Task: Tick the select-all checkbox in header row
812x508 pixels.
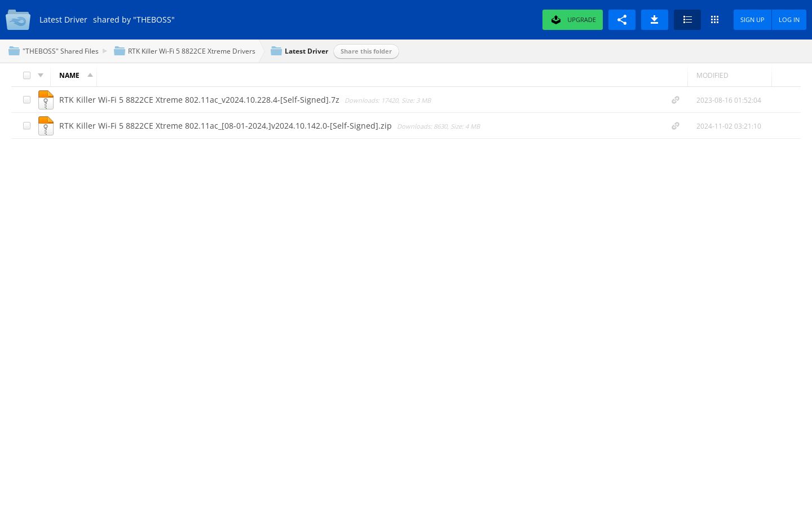Action: (27, 75)
